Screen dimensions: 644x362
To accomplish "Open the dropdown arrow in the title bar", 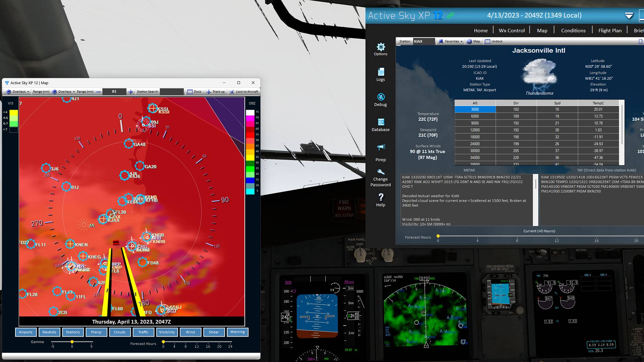I will (x=628, y=15).
